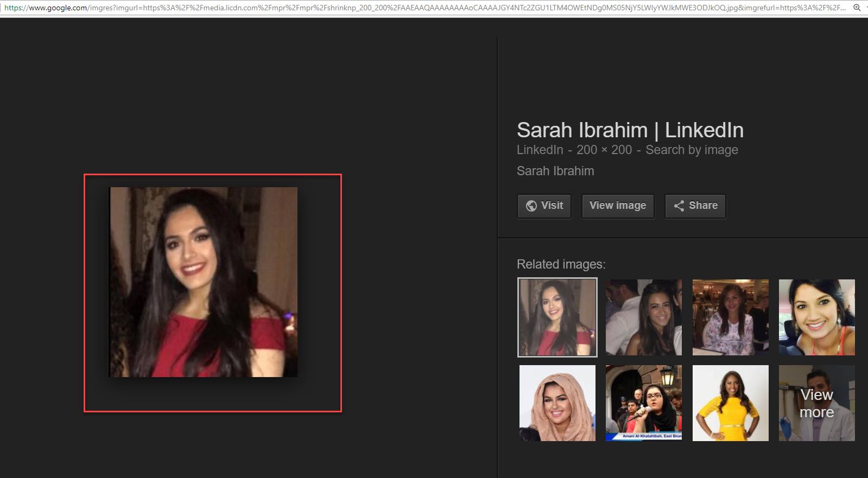Image resolution: width=868 pixels, height=478 pixels.
Task: Select the first highlighted related image thumbnail
Action: 557,317
